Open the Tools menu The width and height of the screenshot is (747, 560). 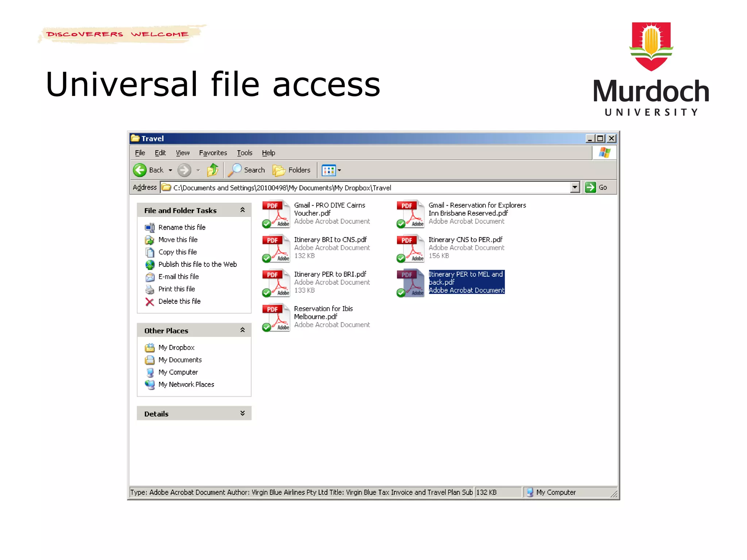click(245, 153)
